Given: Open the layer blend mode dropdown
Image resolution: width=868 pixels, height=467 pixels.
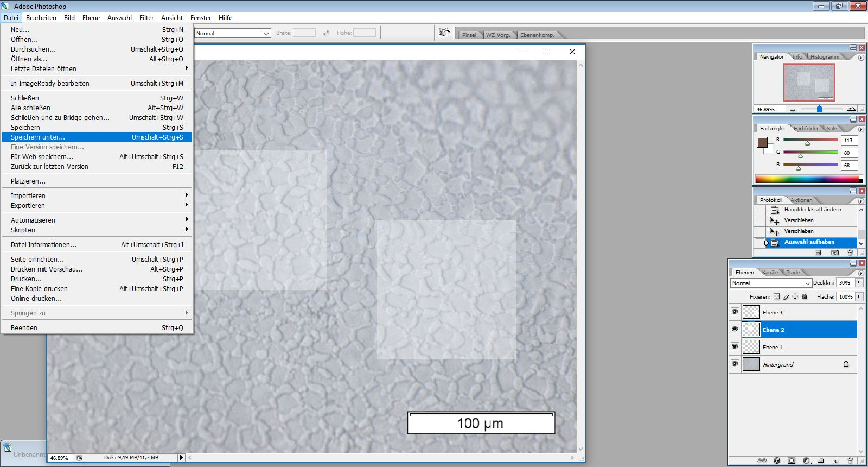Looking at the screenshot, I should [x=771, y=283].
